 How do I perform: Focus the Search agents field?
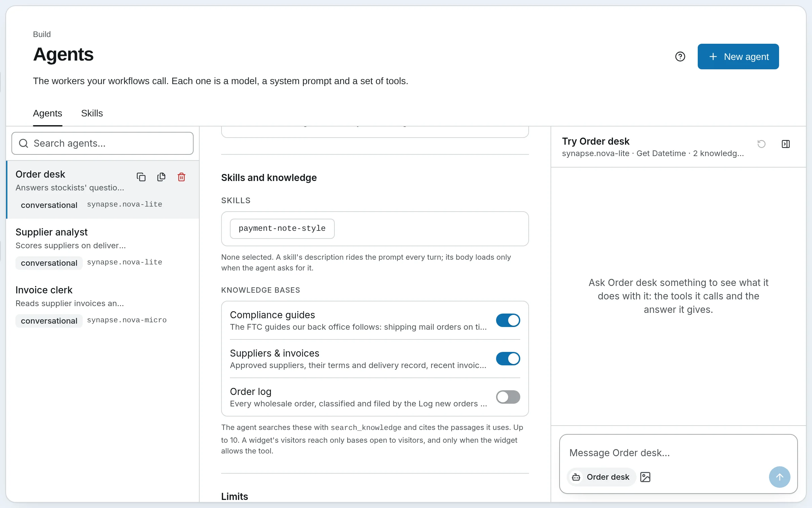(103, 143)
